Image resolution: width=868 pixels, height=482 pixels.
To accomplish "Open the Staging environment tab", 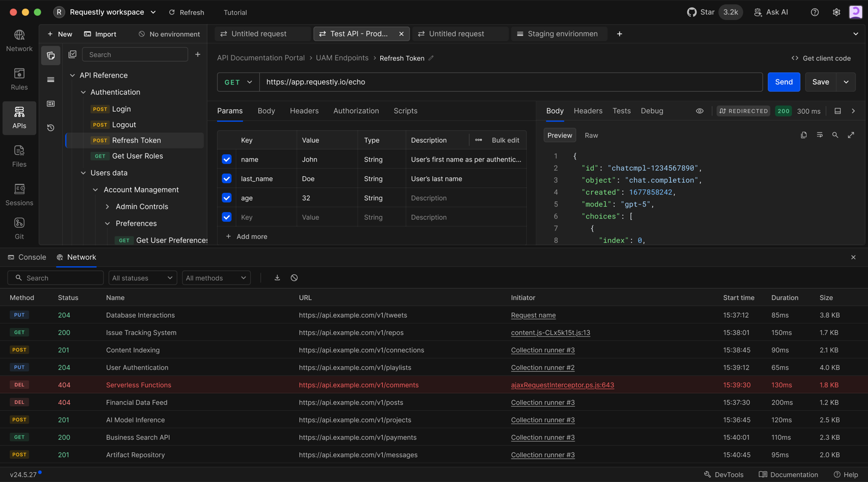I will click(559, 34).
